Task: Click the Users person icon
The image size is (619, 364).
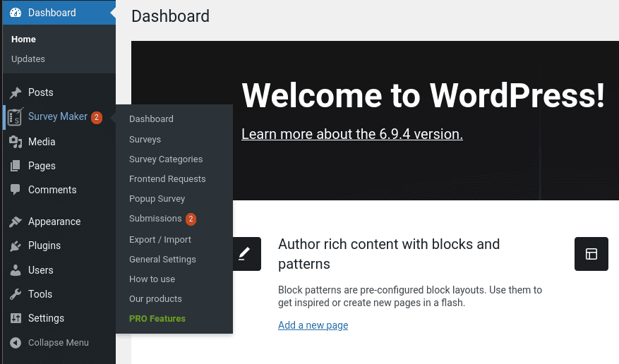Action: (16, 270)
